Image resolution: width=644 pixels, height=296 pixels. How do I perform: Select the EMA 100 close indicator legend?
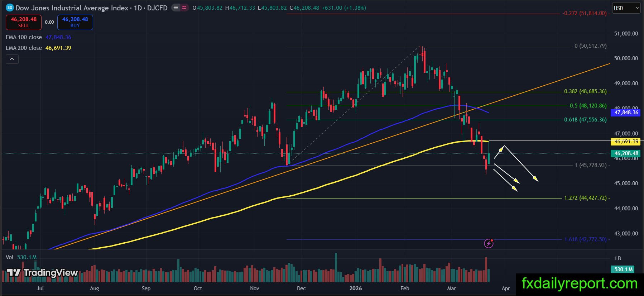click(x=38, y=37)
